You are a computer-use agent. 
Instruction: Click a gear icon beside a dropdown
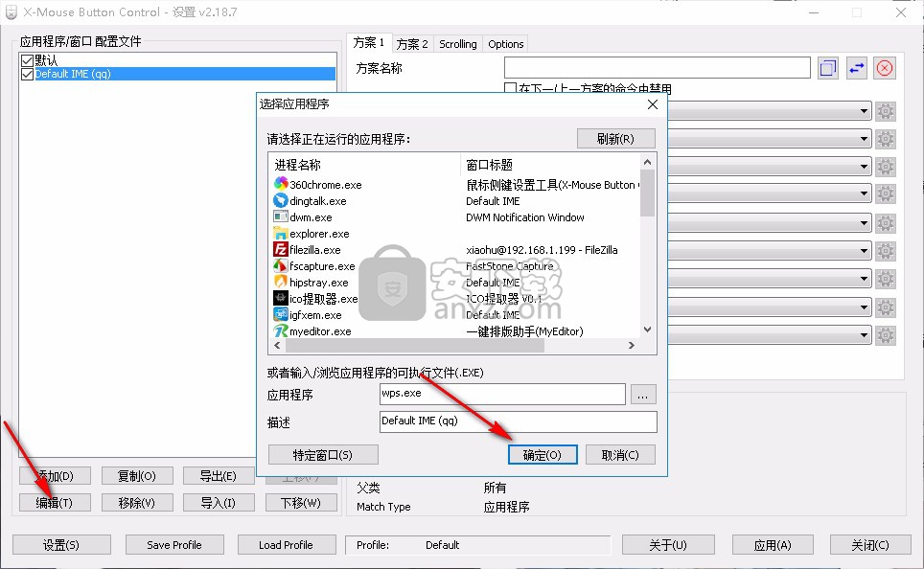pyautogui.click(x=884, y=110)
